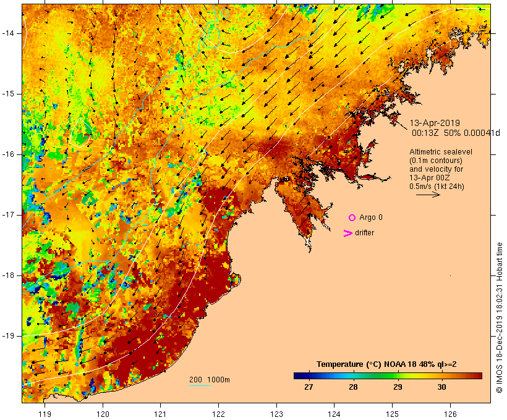Image resolution: width=507 pixels, height=420 pixels.
Task: Click latitude label -15
Action: click(x=8, y=94)
